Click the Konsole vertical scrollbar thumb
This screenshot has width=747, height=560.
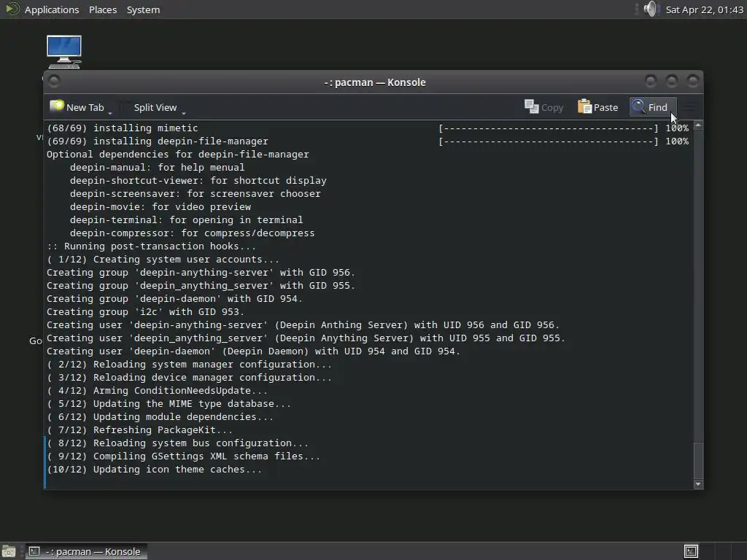click(x=698, y=460)
